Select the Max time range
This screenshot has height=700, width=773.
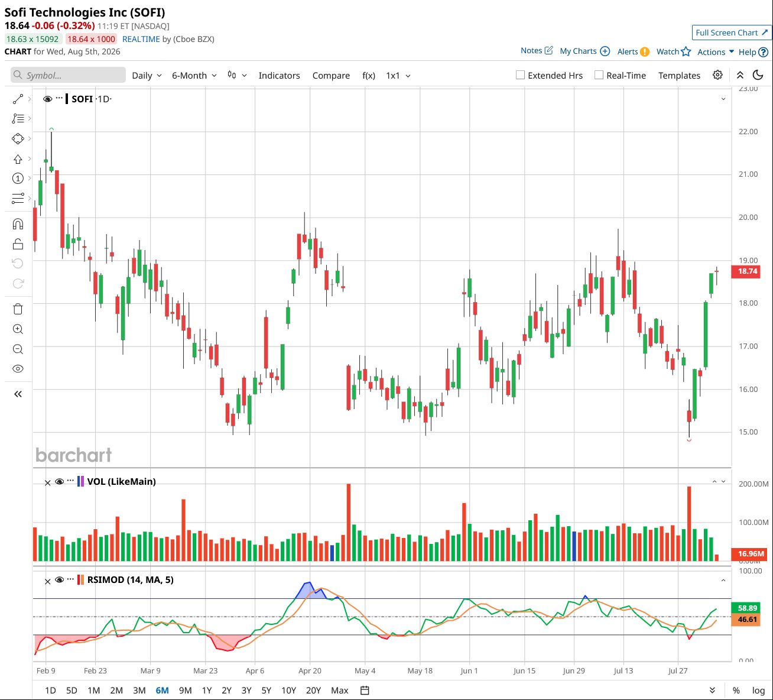(340, 691)
